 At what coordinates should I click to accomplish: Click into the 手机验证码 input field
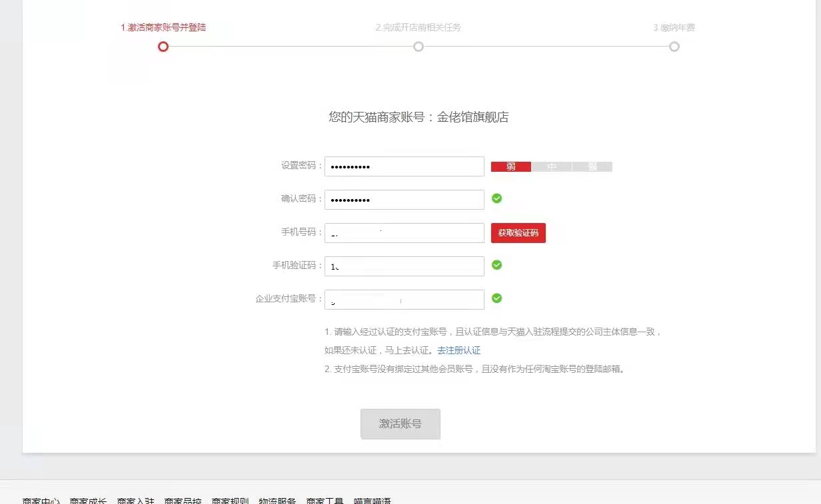click(405, 266)
